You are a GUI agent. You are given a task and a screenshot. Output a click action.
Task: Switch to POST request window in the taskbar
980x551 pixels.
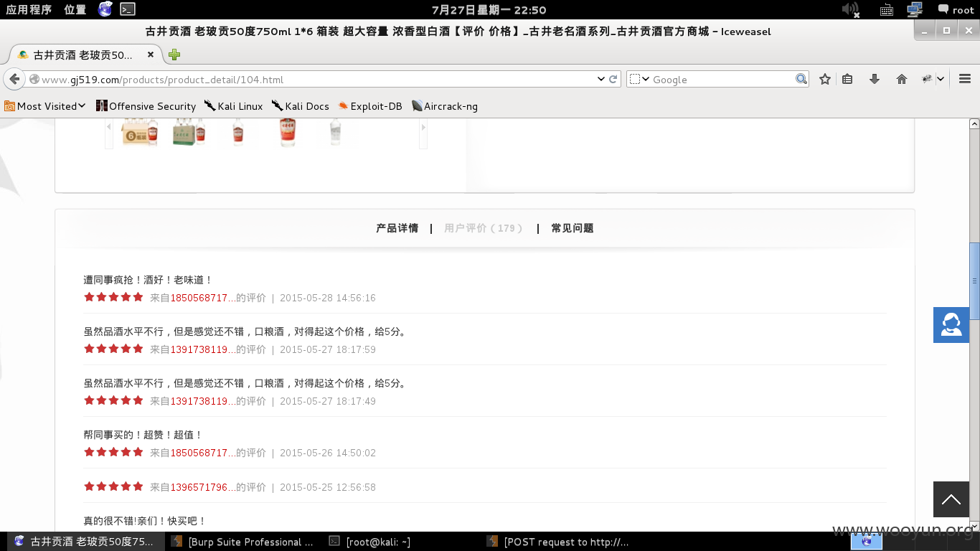558,542
